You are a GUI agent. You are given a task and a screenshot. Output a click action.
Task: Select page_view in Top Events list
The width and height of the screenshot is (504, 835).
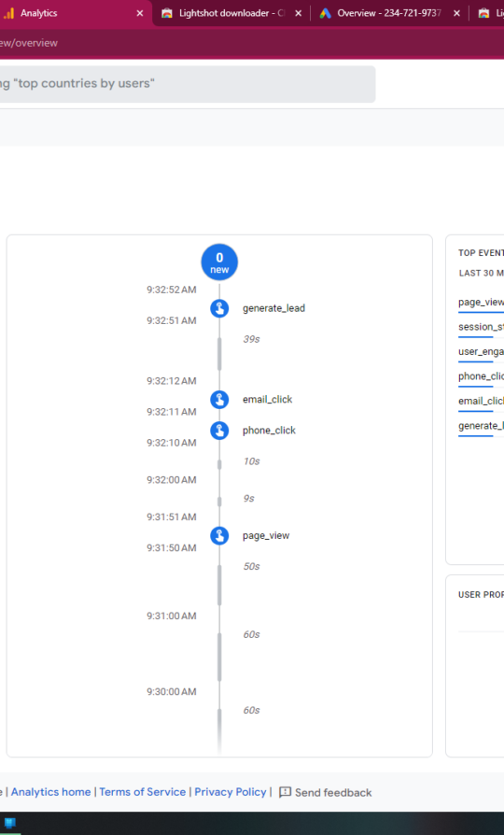click(x=481, y=303)
